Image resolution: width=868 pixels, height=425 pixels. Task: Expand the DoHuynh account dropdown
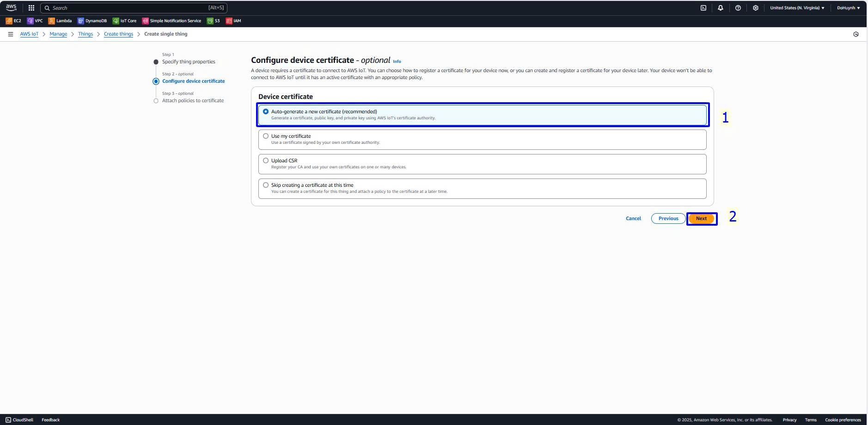pos(848,8)
